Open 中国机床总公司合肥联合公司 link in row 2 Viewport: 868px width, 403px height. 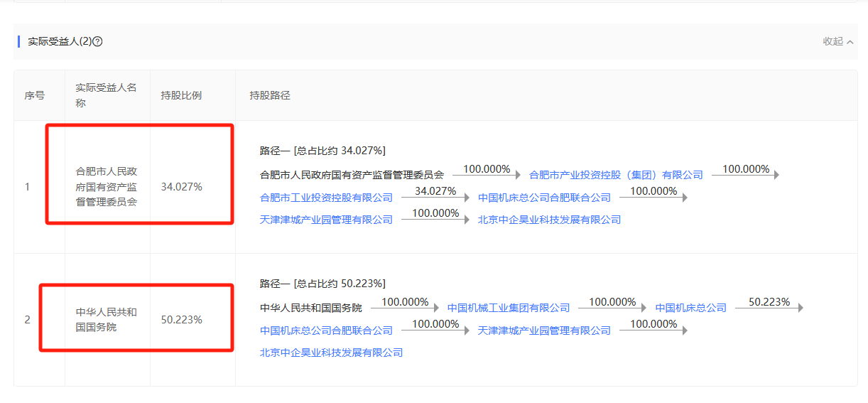[x=326, y=331]
